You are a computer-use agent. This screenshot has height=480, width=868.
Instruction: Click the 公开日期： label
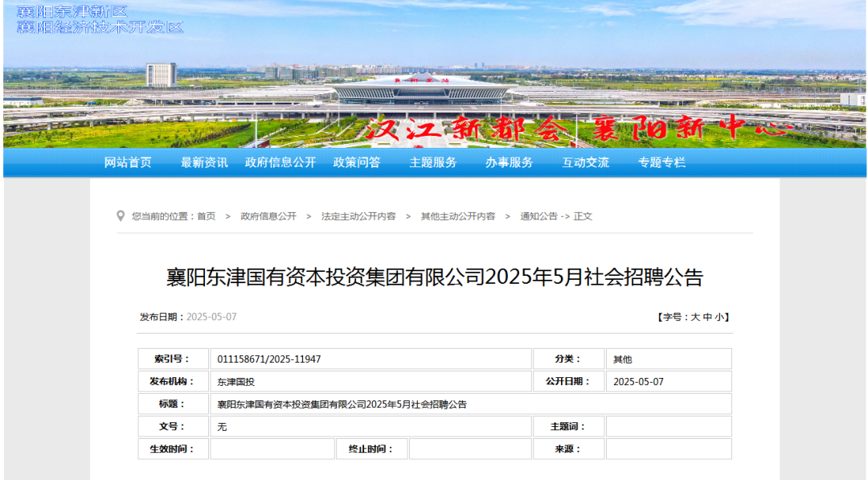coord(568,381)
